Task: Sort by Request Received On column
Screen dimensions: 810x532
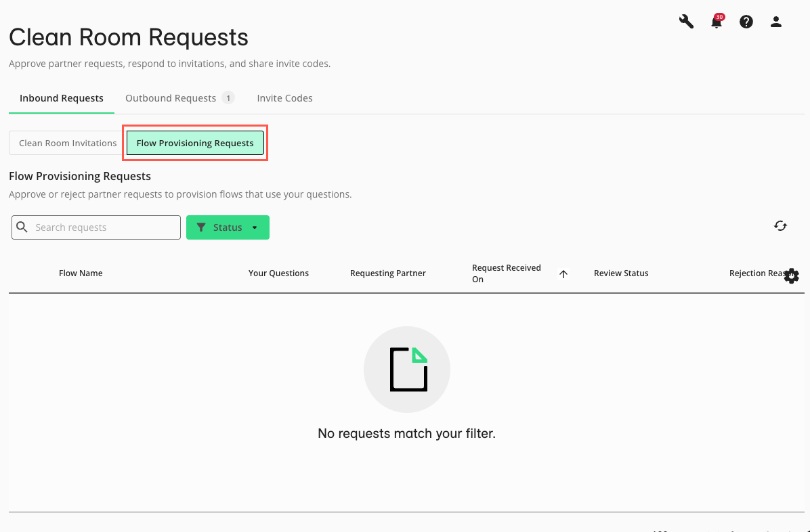Action: click(507, 273)
